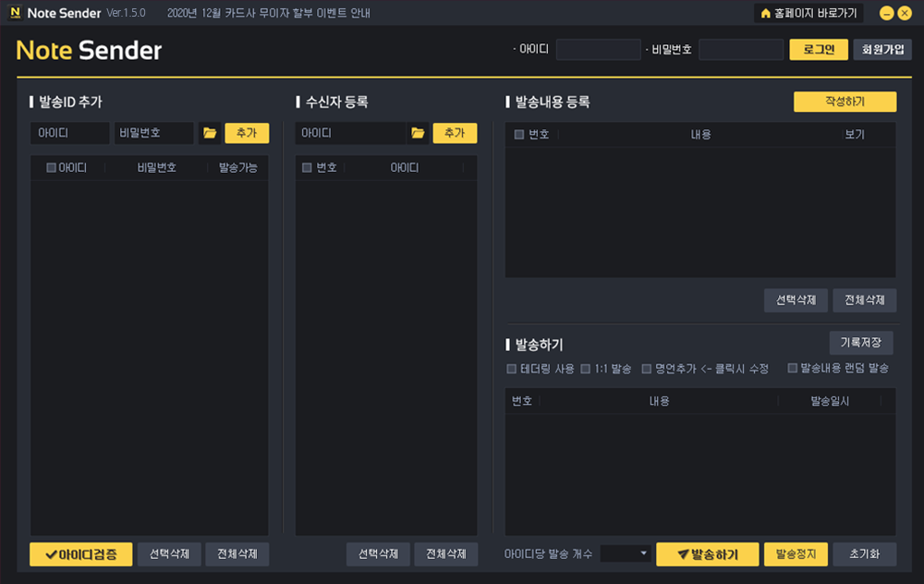This screenshot has height=584, width=924.
Task: Click the 작성하기 button
Action: pyautogui.click(x=845, y=102)
